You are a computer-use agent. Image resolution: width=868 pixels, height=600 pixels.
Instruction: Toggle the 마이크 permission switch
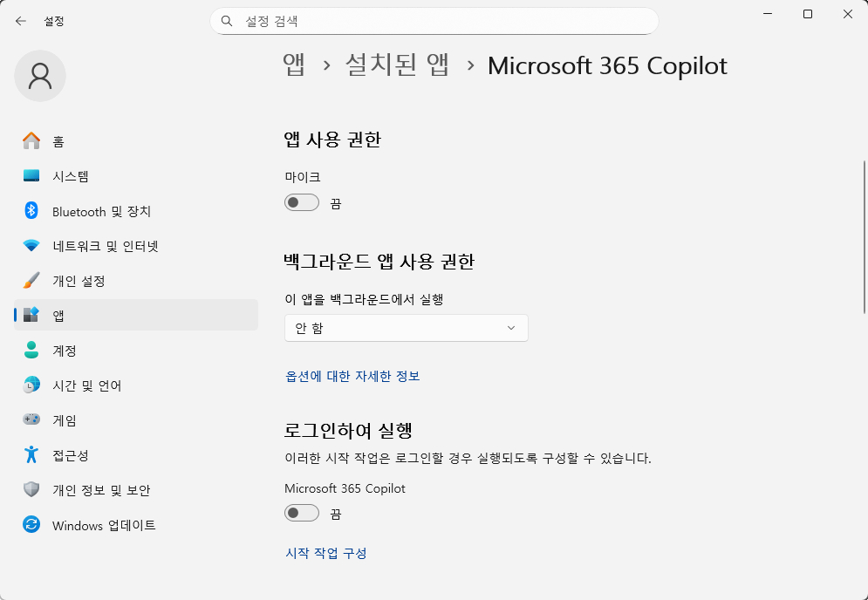302,202
